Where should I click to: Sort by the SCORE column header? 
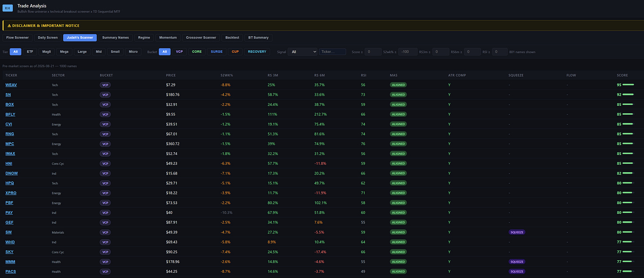622,75
